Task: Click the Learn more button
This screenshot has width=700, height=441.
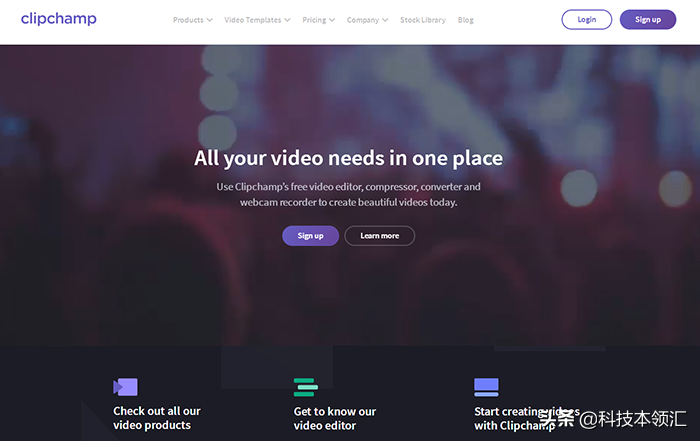Action: [x=379, y=236]
